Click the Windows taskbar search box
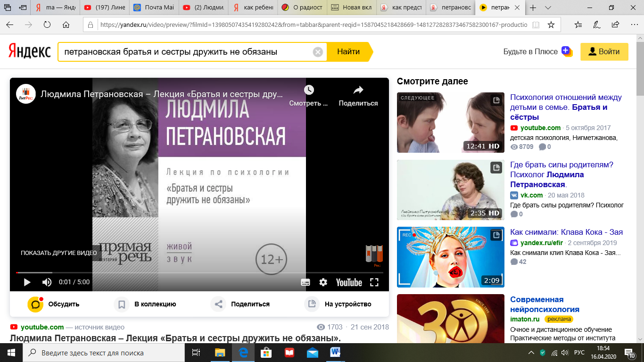The image size is (644, 362). pos(104,352)
